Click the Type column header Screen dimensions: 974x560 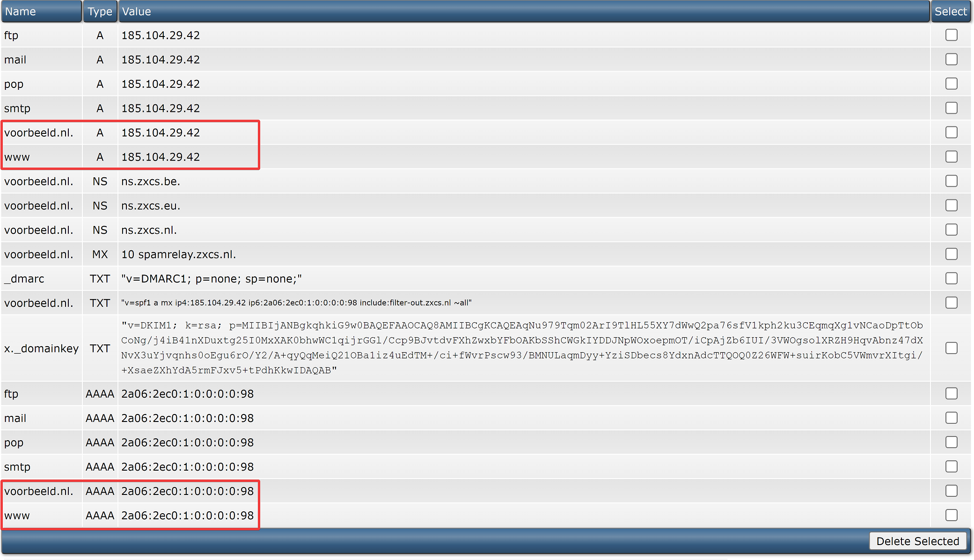[100, 11]
